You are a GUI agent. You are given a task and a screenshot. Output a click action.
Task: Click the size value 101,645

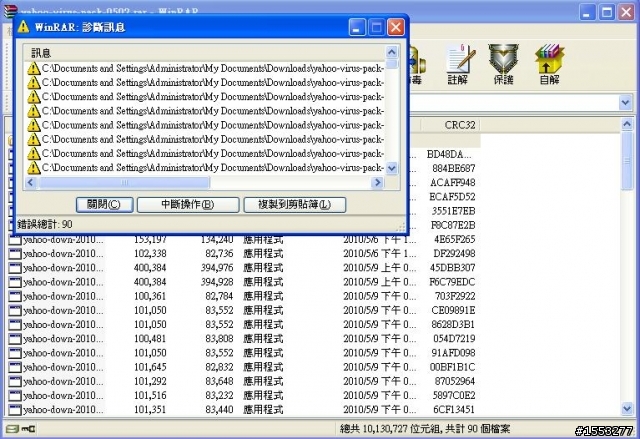click(150, 367)
